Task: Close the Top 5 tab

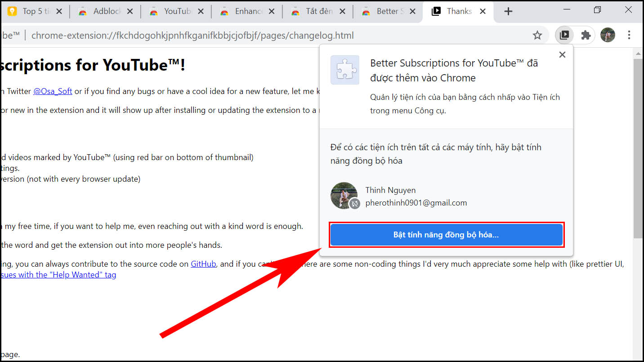Action: [59, 12]
